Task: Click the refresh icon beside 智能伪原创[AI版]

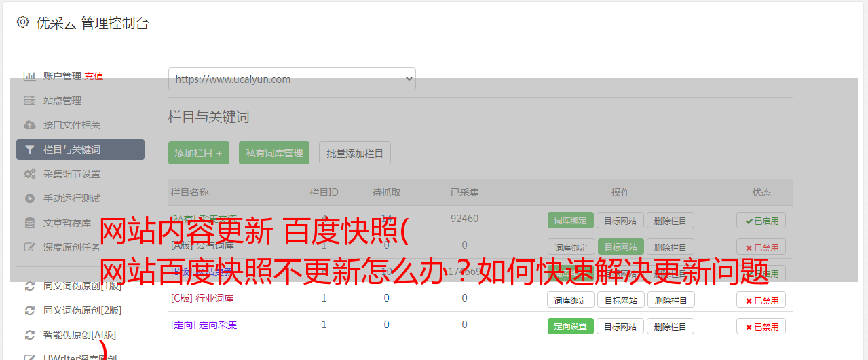Action: click(30, 335)
